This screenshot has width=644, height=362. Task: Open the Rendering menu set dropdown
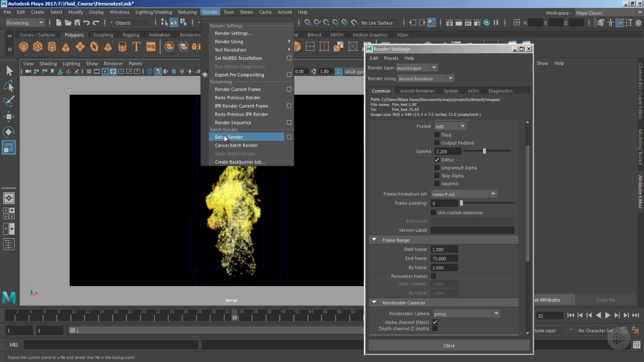(x=25, y=23)
